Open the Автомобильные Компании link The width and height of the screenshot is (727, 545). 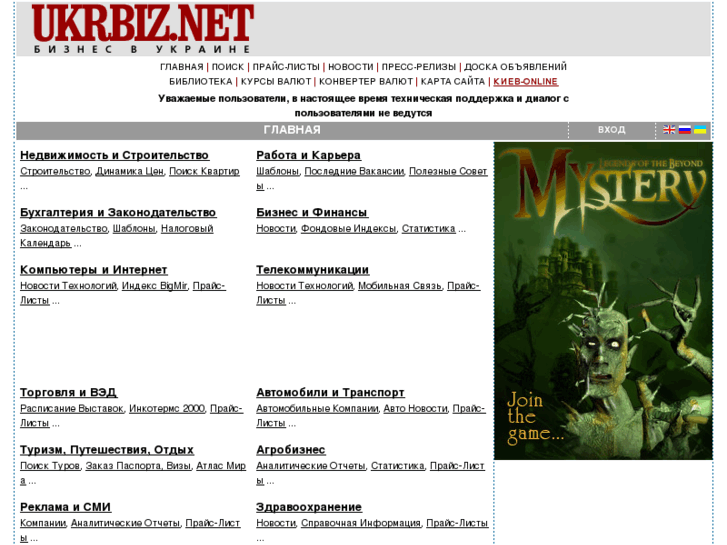pyautogui.click(x=318, y=409)
